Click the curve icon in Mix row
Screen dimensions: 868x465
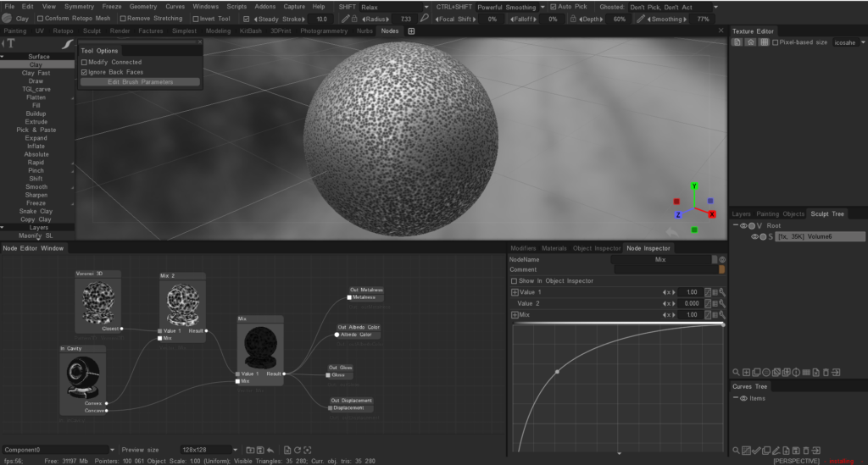708,314
